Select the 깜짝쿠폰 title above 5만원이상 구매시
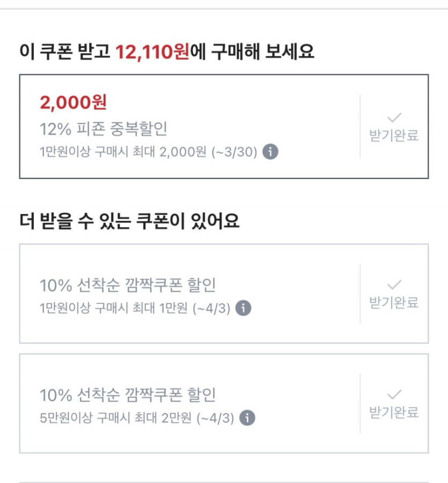The image size is (448, 483). [x=128, y=395]
